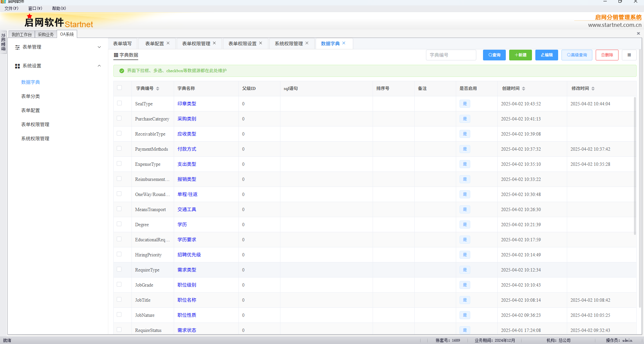644x344 pixels.
Task: Check the ReceivableType row checkbox
Action: coord(119,133)
